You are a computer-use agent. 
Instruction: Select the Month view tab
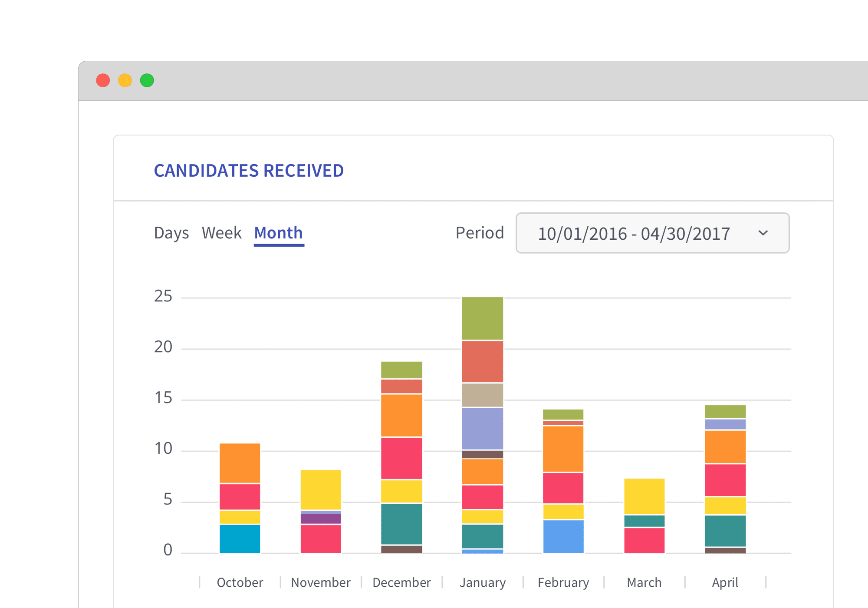(x=278, y=233)
